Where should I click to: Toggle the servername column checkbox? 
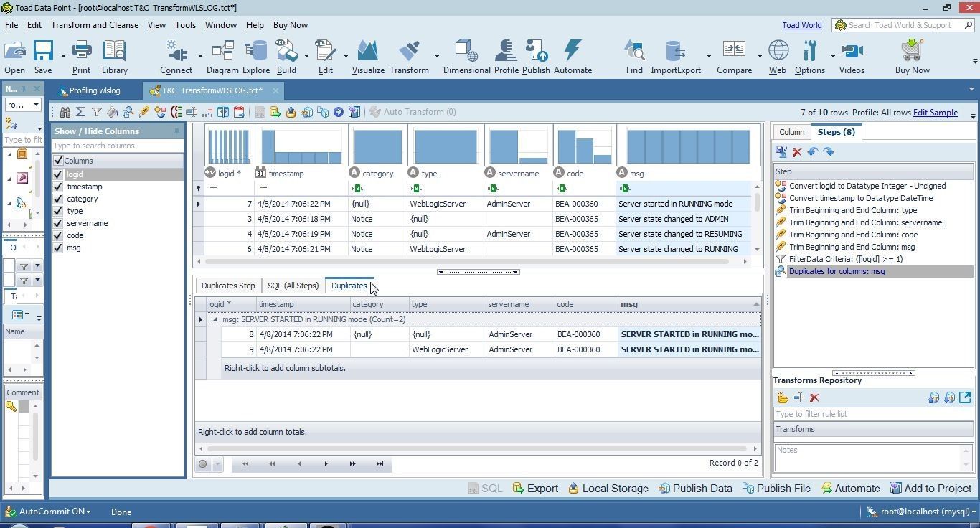point(58,223)
